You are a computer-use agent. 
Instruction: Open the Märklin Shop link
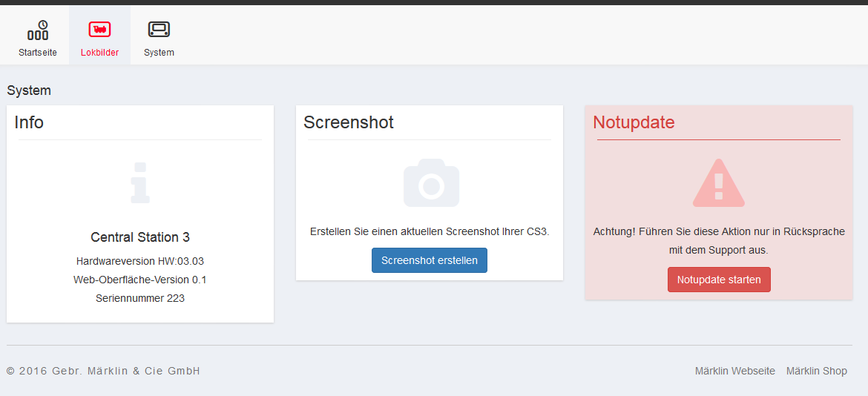pos(817,371)
